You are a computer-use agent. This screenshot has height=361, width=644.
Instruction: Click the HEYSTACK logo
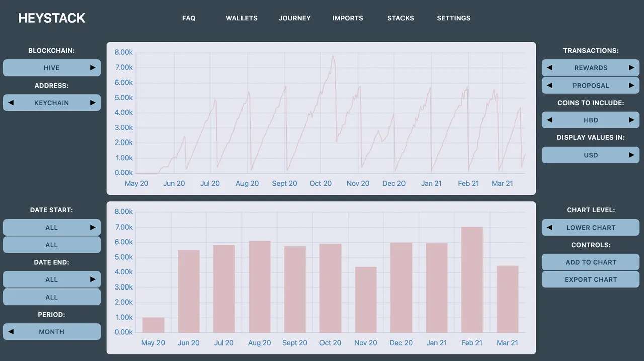51,18
